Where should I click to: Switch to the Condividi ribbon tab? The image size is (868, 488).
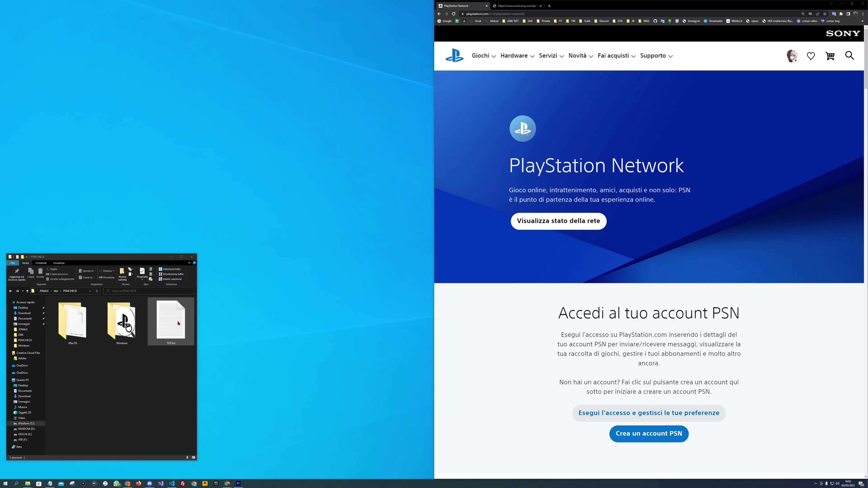pos(41,263)
